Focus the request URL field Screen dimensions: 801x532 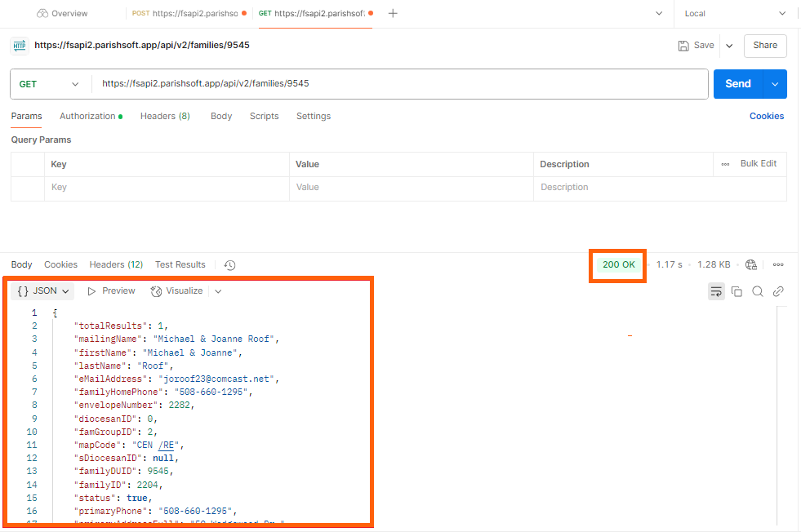coord(399,84)
